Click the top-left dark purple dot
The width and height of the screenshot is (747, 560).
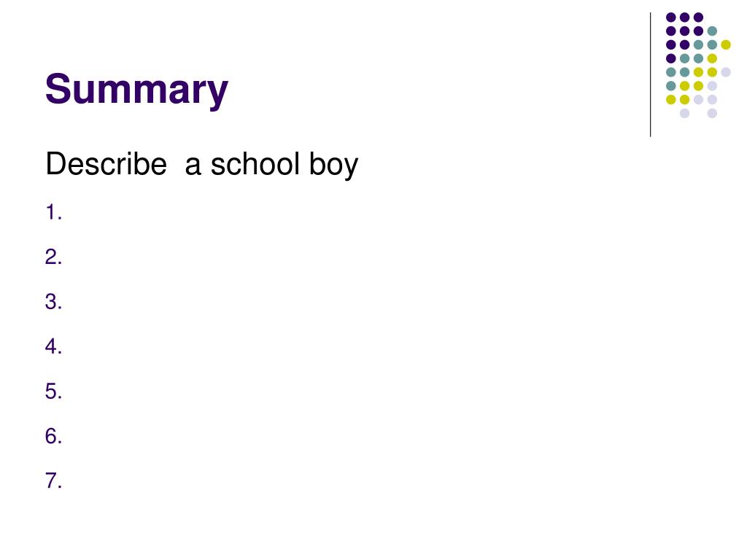pyautogui.click(x=671, y=17)
